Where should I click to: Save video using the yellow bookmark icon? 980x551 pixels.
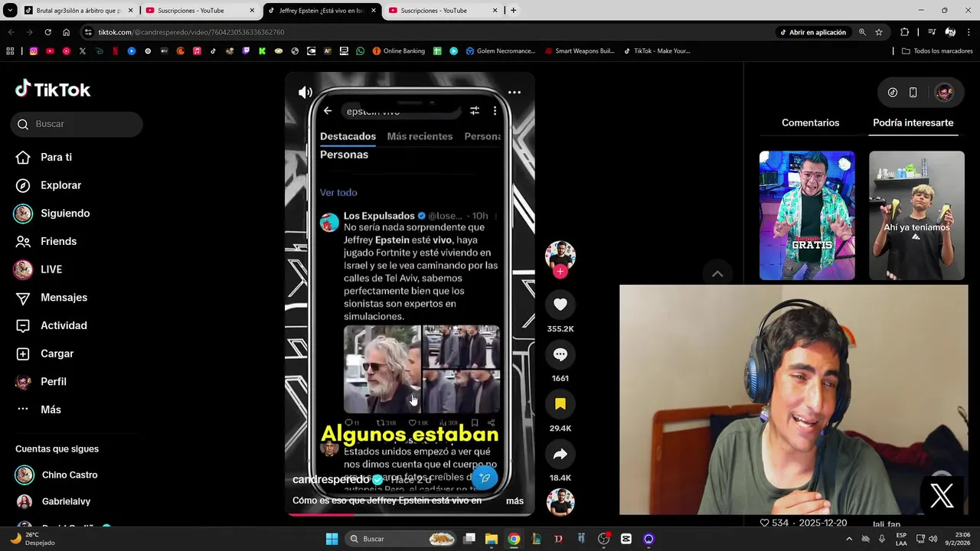pos(560,404)
